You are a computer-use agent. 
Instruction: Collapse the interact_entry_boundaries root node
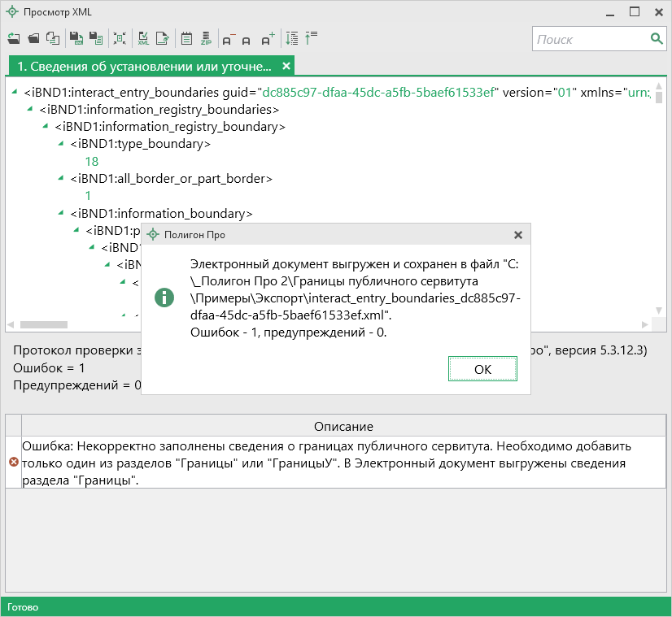[15, 93]
